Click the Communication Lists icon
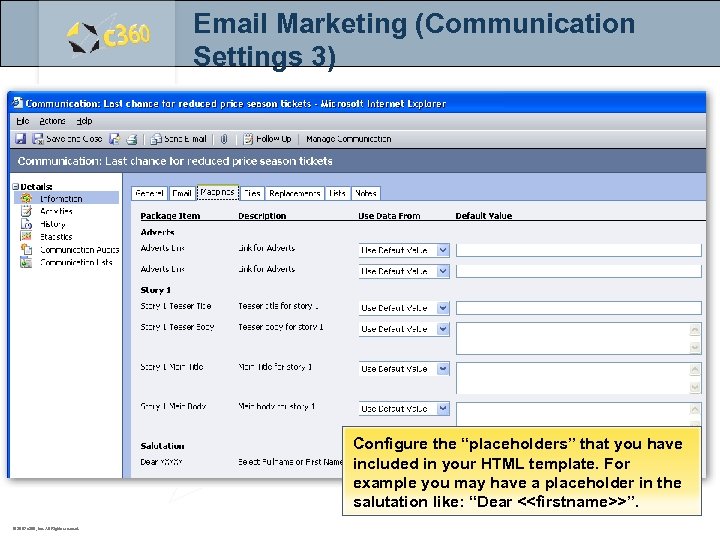 point(26,262)
